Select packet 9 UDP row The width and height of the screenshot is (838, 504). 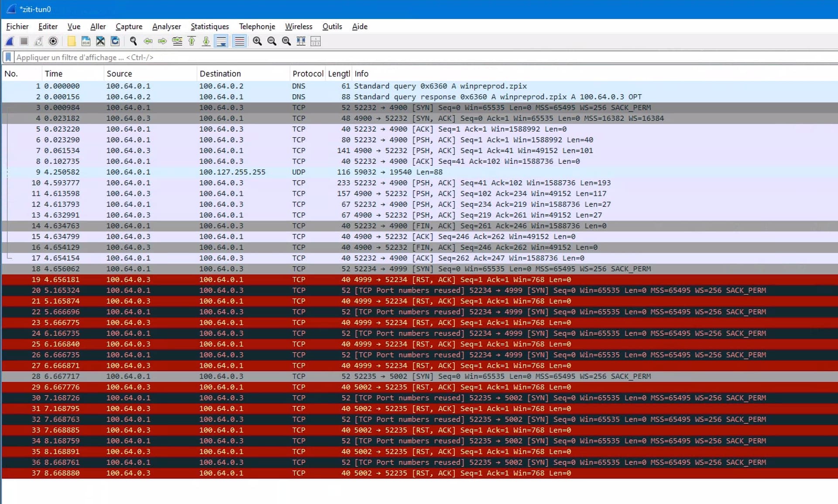click(x=419, y=172)
